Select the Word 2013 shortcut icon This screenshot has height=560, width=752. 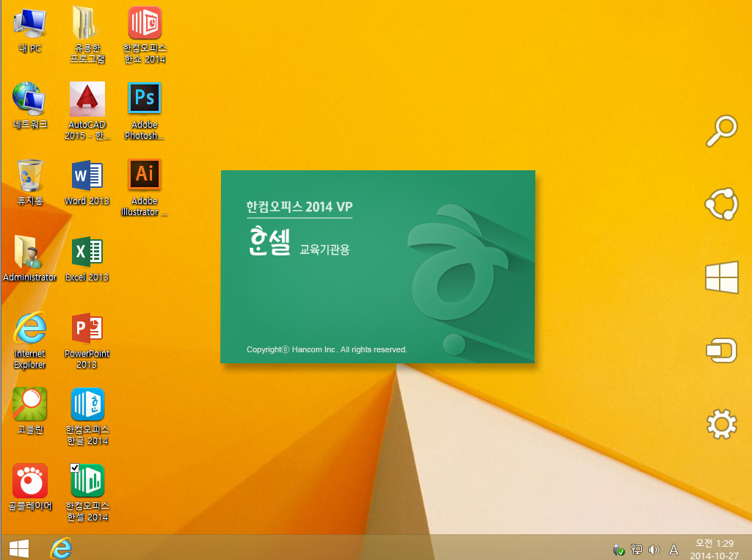coord(87,182)
